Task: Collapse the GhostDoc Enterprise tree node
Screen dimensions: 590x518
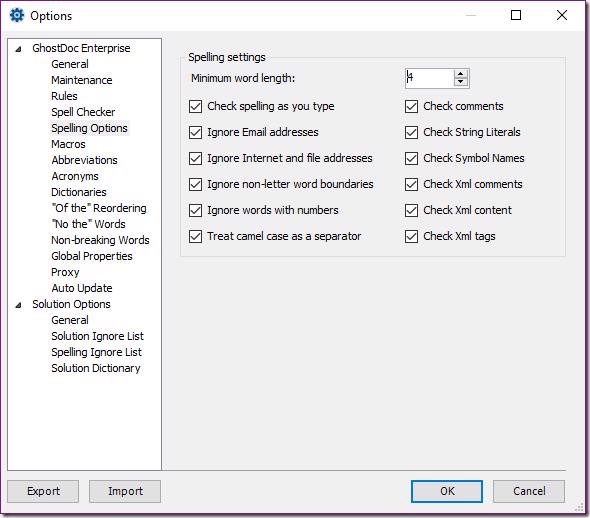Action: tap(18, 49)
